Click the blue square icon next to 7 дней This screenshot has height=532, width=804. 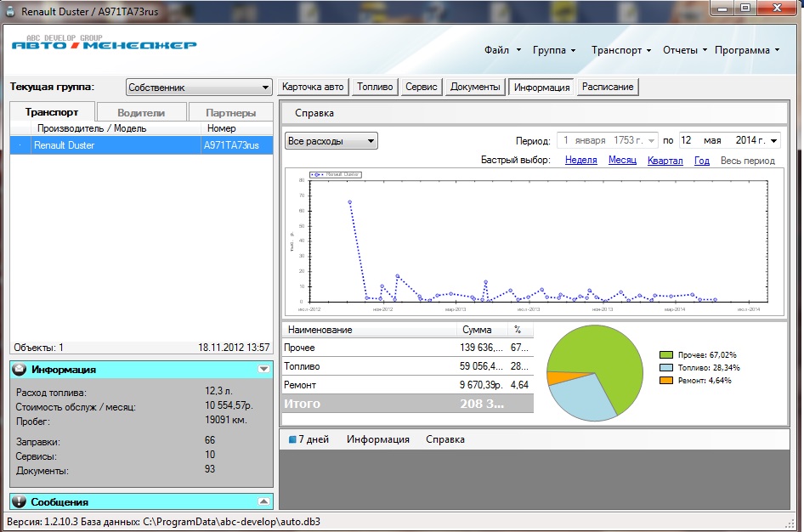pyautogui.click(x=292, y=439)
